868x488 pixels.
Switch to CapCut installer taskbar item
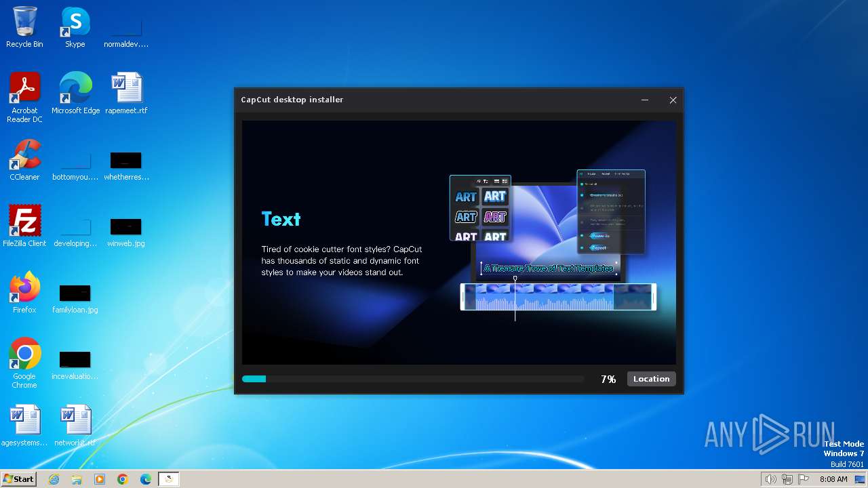point(169,479)
